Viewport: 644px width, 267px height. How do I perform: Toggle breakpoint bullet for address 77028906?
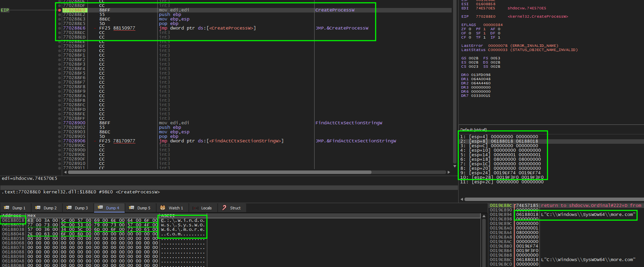tap(60, 141)
